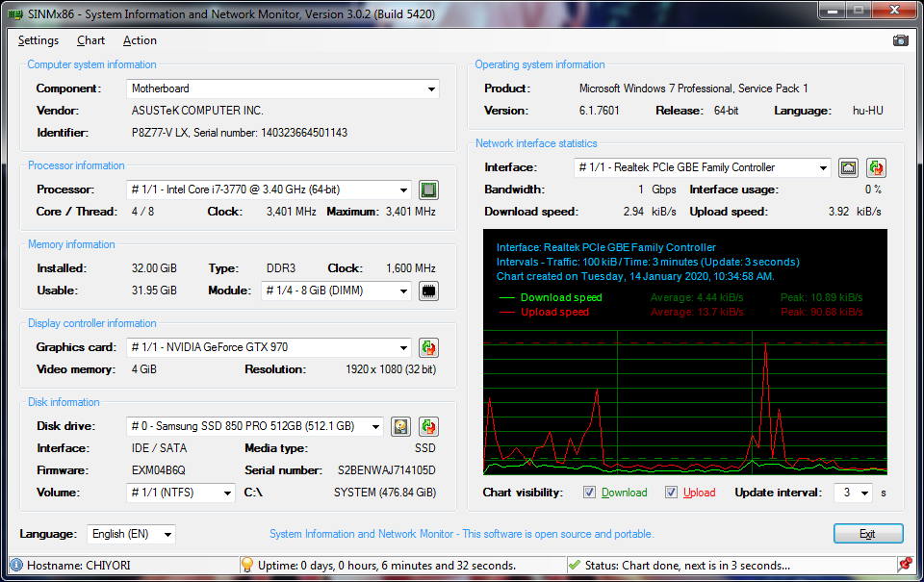
Task: Click the hu-HU language value
Action: point(867,111)
